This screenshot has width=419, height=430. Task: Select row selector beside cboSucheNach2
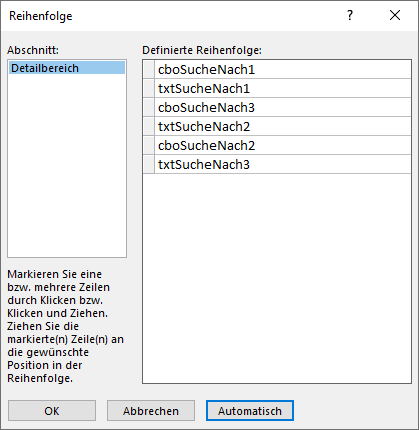click(149, 146)
